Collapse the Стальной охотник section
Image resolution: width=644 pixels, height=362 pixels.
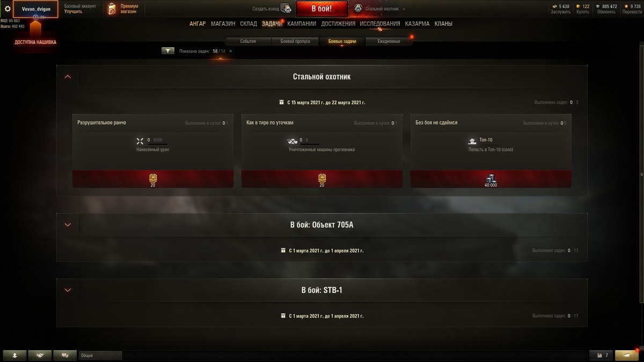[68, 77]
